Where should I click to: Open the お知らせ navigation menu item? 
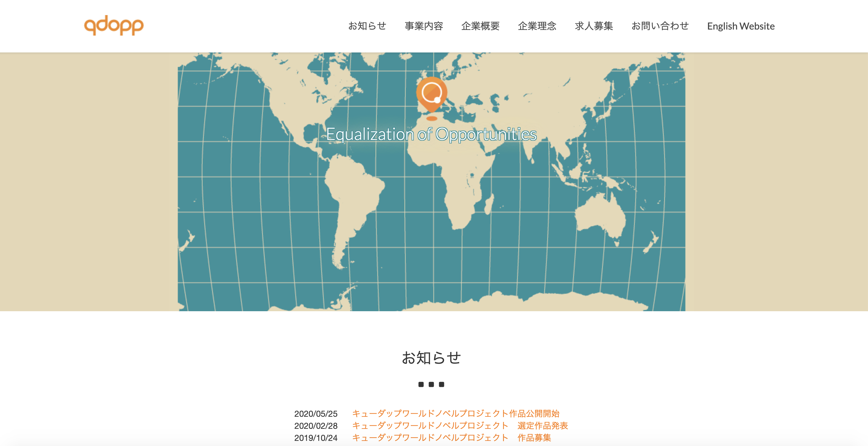[367, 26]
